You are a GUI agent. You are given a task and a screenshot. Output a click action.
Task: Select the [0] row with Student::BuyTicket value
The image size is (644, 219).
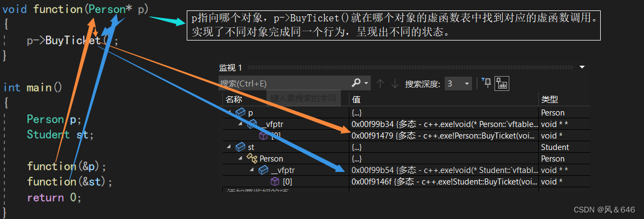(x=406, y=182)
